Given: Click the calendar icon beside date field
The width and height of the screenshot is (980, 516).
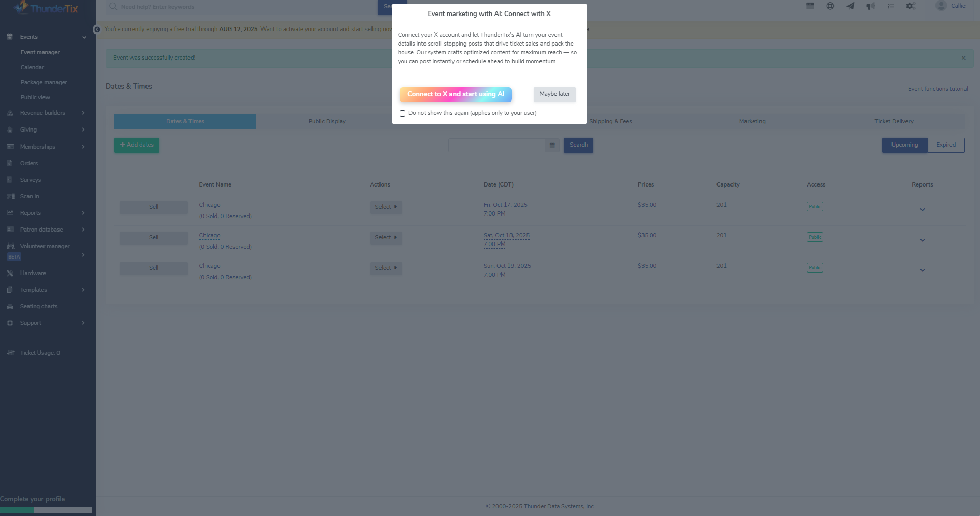Looking at the screenshot, I should click(552, 145).
